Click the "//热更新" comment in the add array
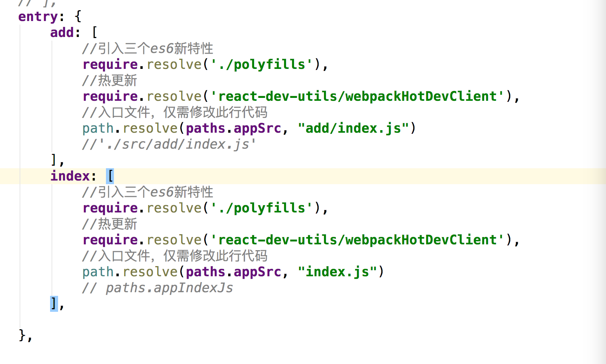 coord(110,80)
